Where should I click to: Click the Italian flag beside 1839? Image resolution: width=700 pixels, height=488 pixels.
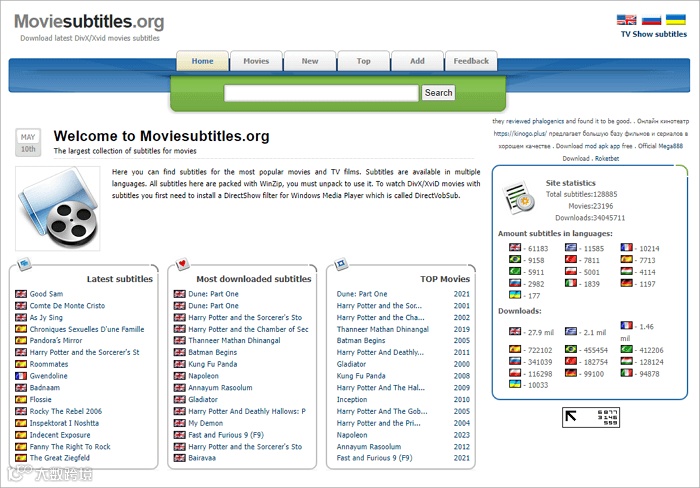571,283
